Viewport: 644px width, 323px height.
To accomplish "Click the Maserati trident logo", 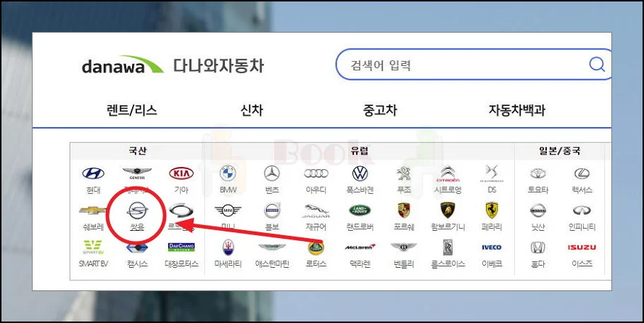I will point(228,248).
